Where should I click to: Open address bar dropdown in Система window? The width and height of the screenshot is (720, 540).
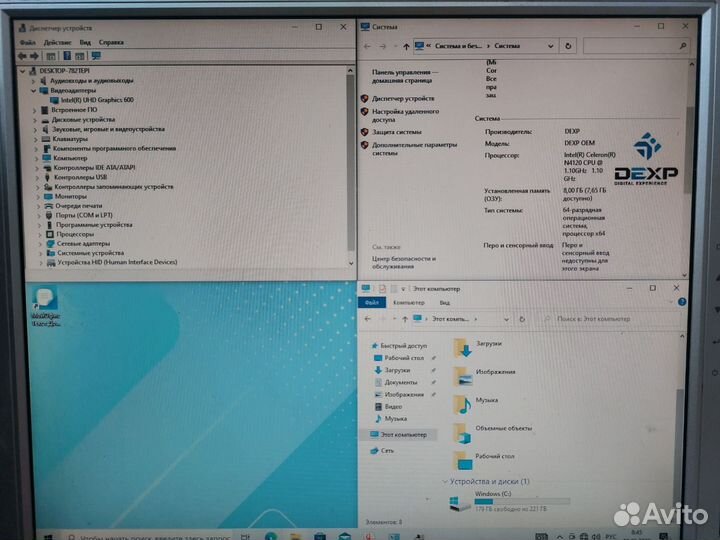(550, 46)
